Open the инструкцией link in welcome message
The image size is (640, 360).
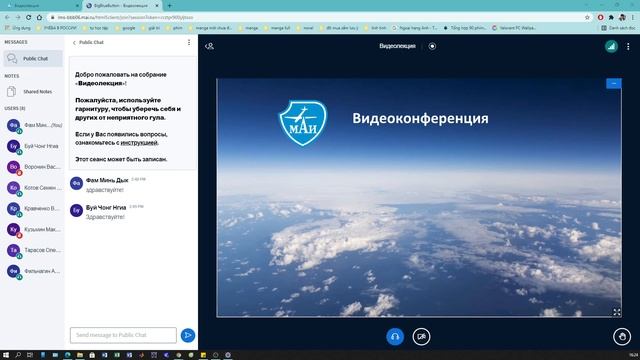click(x=139, y=142)
